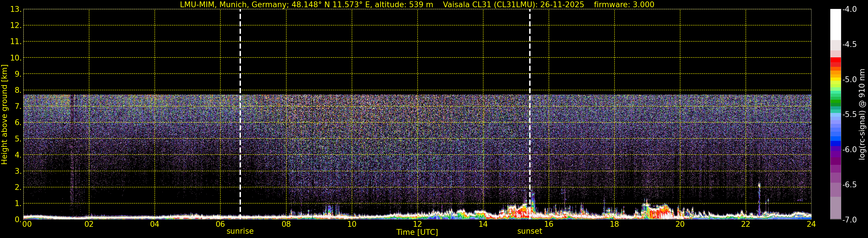Image resolution: width=868 pixels, height=238 pixels.
Task: Click the time axis tick label '10'
Action: (x=352, y=224)
